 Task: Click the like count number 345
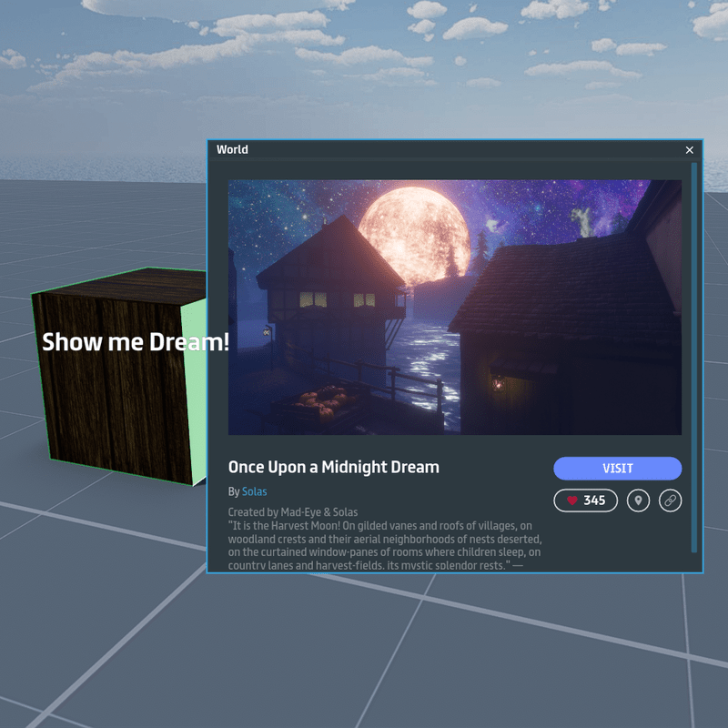coord(594,500)
